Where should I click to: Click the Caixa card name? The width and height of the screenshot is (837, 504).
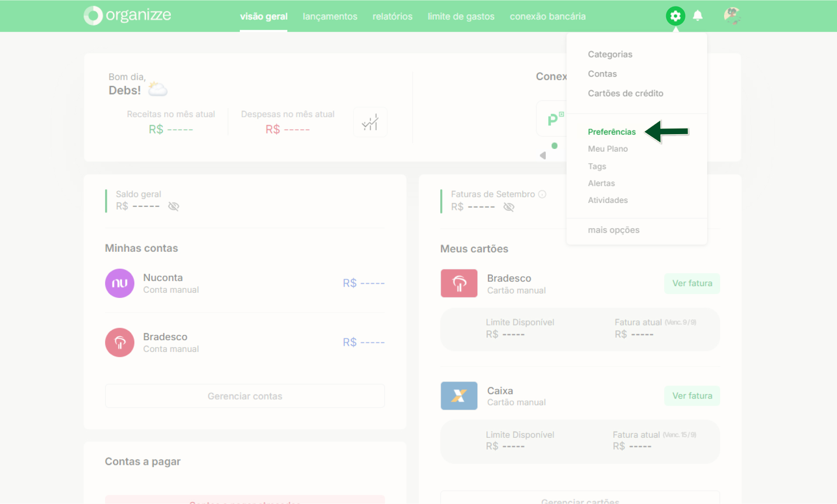tap(500, 391)
